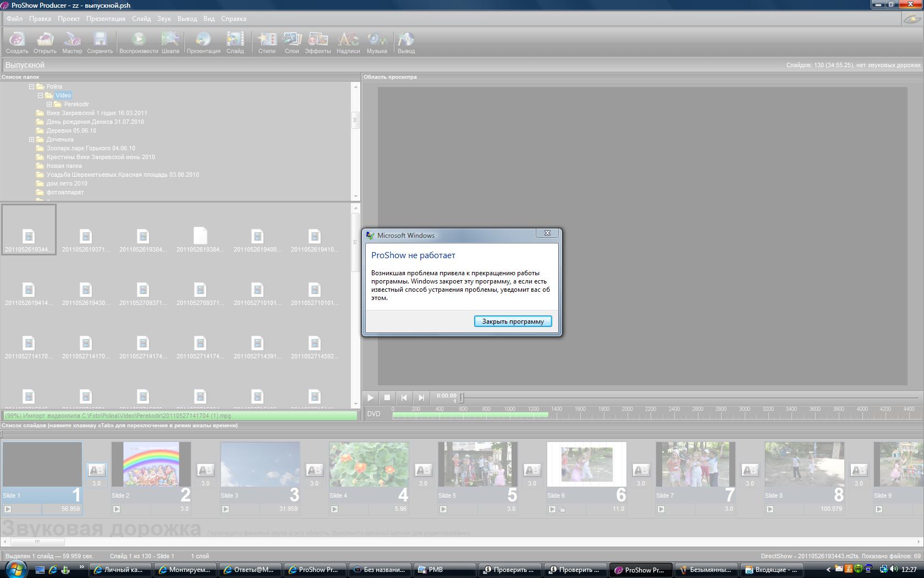The height and width of the screenshot is (578, 924).
Task: Expand quick launch overflow chevron in taskbar
Action: (82, 567)
